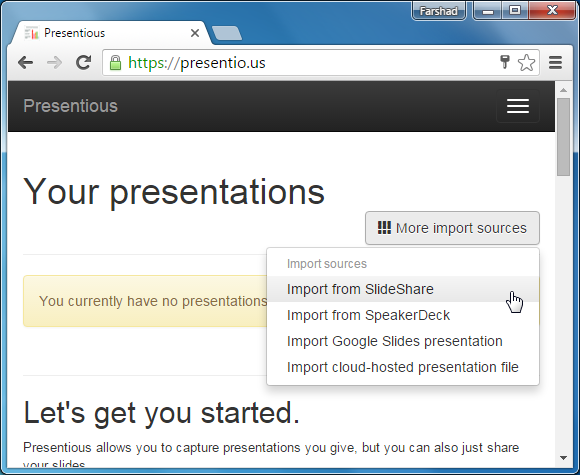Close the Chrome window

552,11
